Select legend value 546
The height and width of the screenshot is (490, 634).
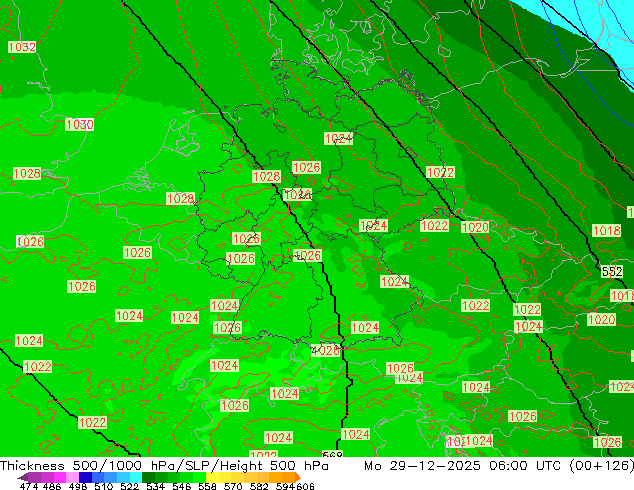pos(182,486)
